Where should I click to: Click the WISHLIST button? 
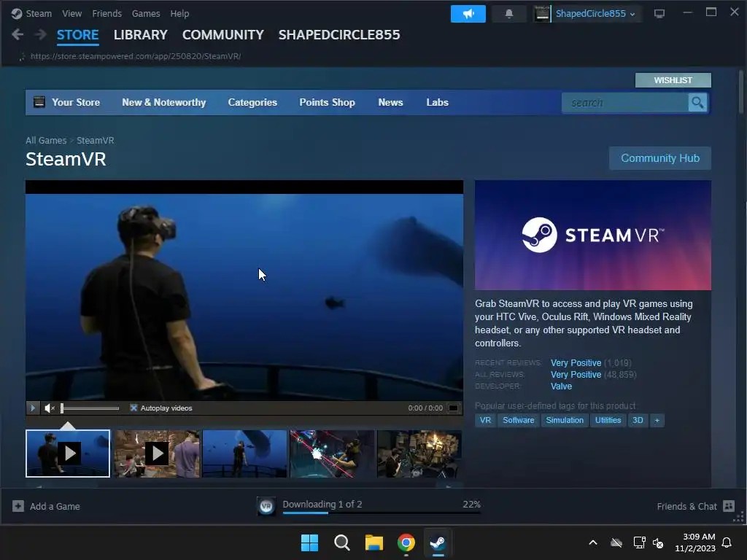point(673,80)
